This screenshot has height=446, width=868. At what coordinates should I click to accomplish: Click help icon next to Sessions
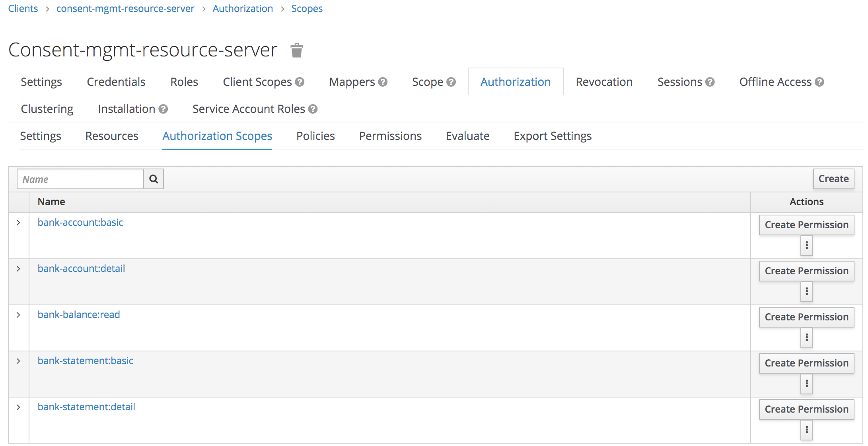point(710,82)
